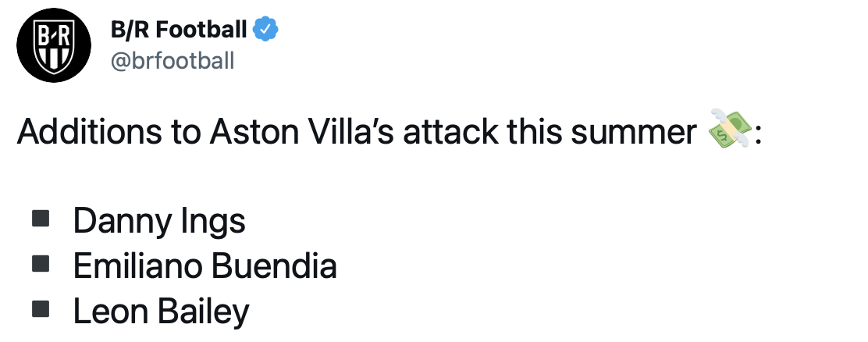Screen dimensions: 868x342
Task: Open the @brfootball handle link
Action: (173, 61)
